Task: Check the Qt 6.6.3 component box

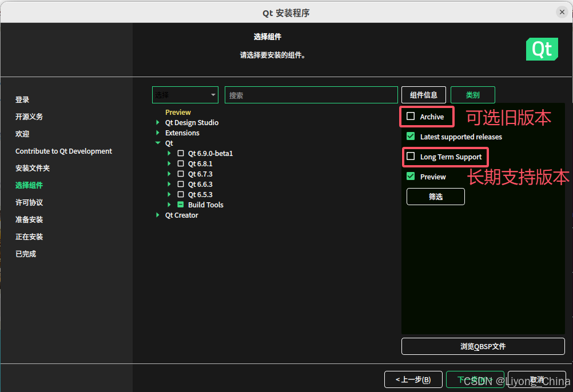Action: click(x=181, y=184)
